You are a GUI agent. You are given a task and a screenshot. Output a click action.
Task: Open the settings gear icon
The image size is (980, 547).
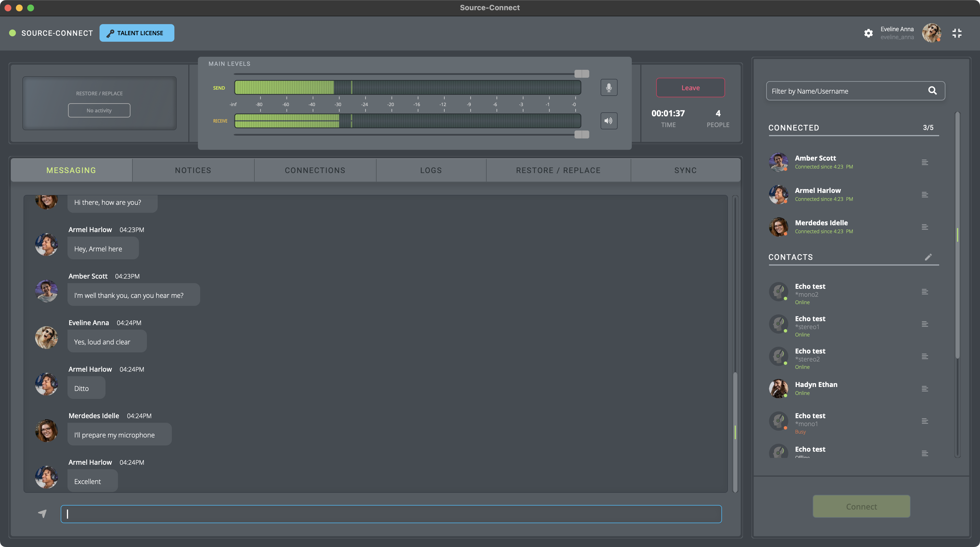tap(868, 33)
